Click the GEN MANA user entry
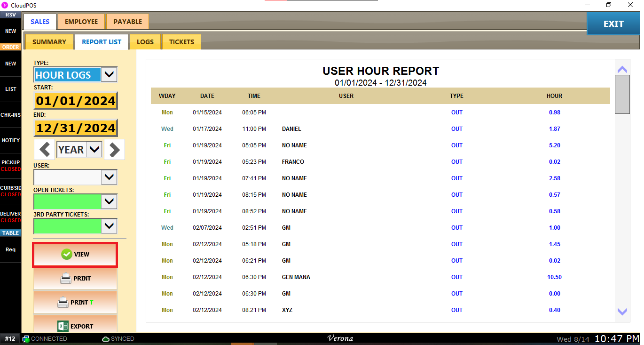The width and height of the screenshot is (644, 345). click(x=296, y=277)
